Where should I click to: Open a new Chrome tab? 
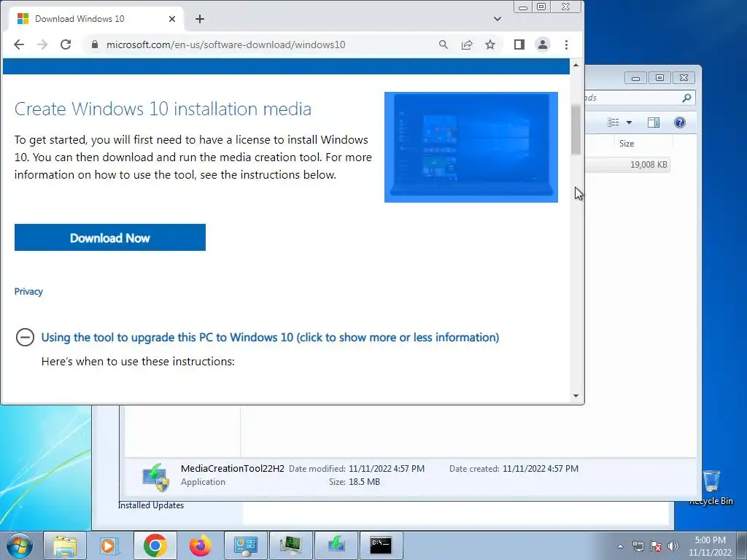pyautogui.click(x=200, y=19)
